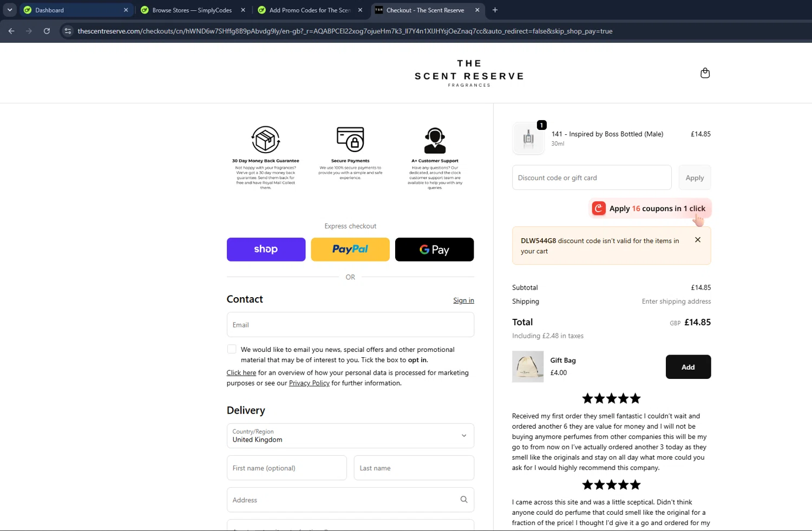This screenshot has height=531, width=812.
Task: Switch to the Dashboard tab
Action: [x=76, y=10]
